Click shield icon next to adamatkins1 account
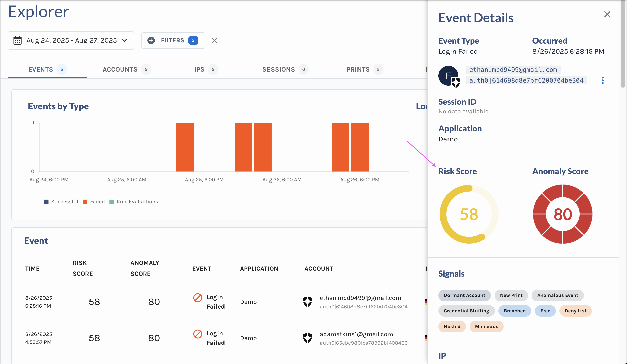This screenshot has width=627, height=364. tap(307, 338)
